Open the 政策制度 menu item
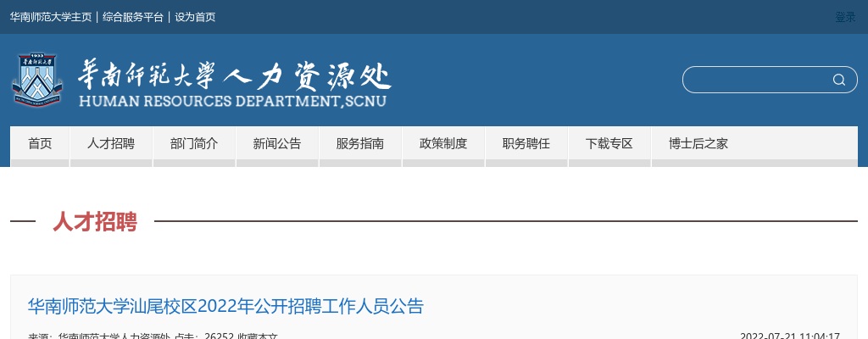868x339 pixels. 443,144
